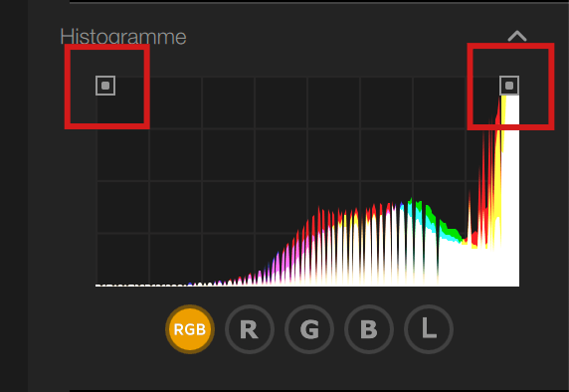Screen dimensions: 569x392
Task: Collapse the Histogramme panel
Action: point(517,36)
